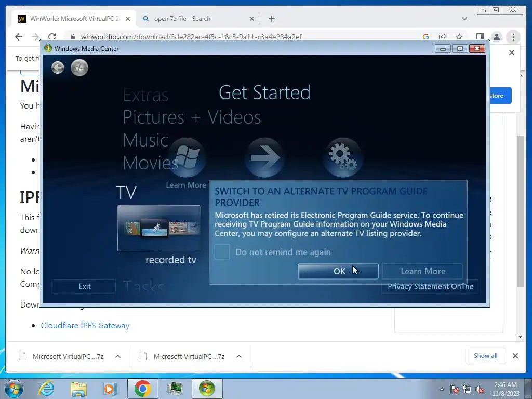532x399 pixels.
Task: Select the Music menu row
Action: click(x=145, y=140)
